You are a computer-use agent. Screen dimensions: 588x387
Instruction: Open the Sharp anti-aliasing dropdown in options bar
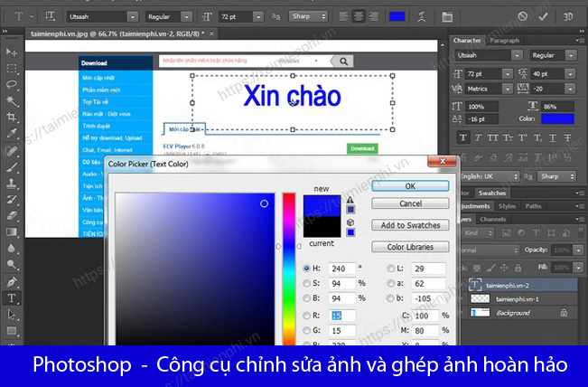pos(308,16)
